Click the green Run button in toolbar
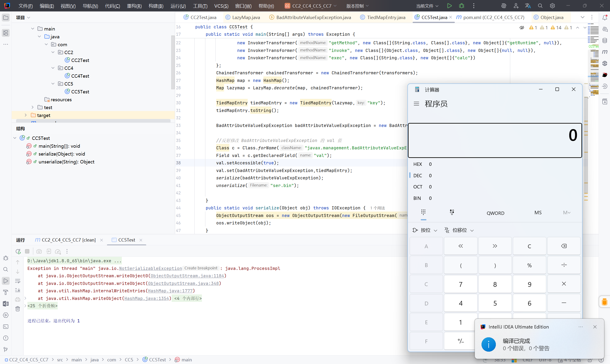 point(449,6)
